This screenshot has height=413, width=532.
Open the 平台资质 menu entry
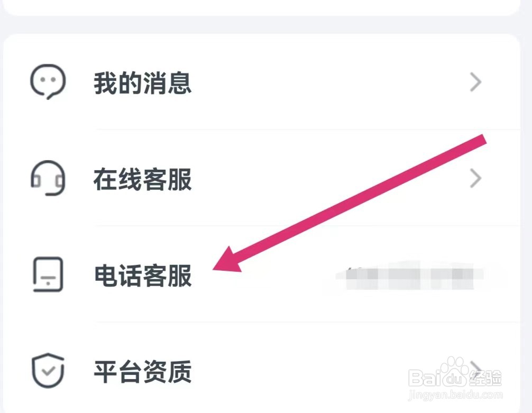click(143, 372)
